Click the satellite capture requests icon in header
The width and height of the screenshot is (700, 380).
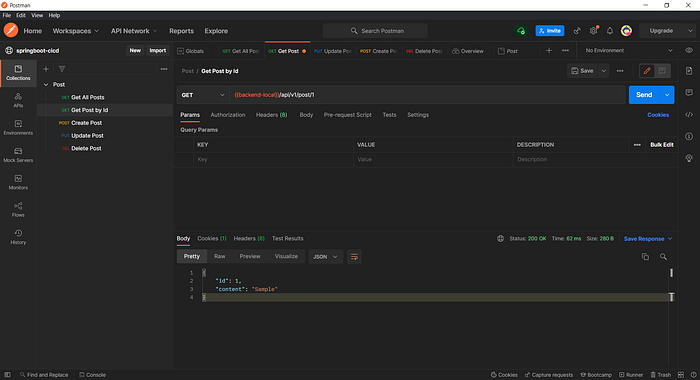(577, 31)
